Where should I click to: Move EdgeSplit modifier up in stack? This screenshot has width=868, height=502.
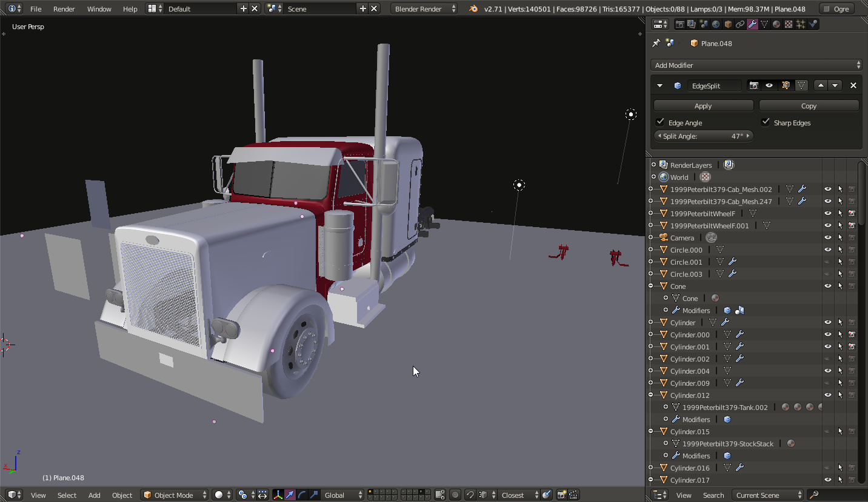[821, 85]
